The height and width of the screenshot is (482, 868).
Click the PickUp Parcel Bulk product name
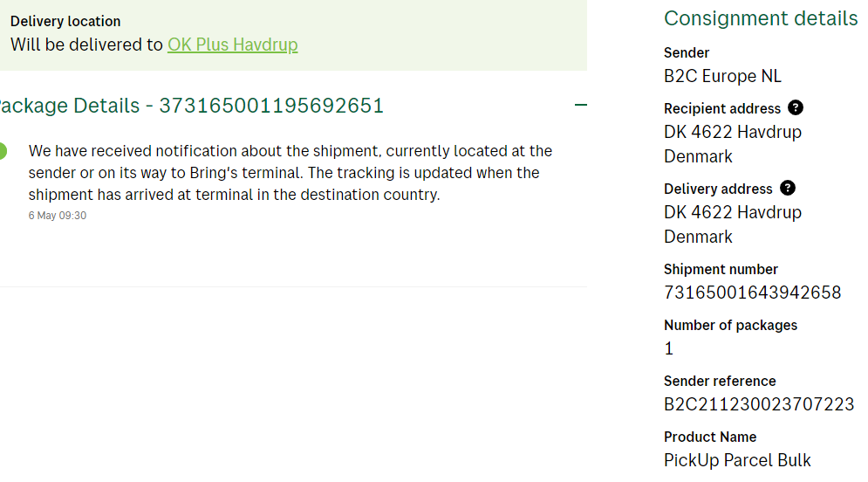click(x=737, y=460)
